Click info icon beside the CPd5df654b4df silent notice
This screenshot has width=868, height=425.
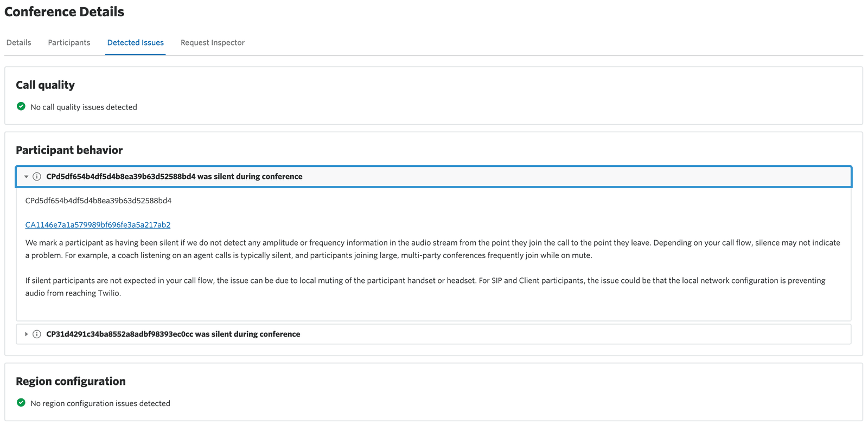tap(37, 177)
